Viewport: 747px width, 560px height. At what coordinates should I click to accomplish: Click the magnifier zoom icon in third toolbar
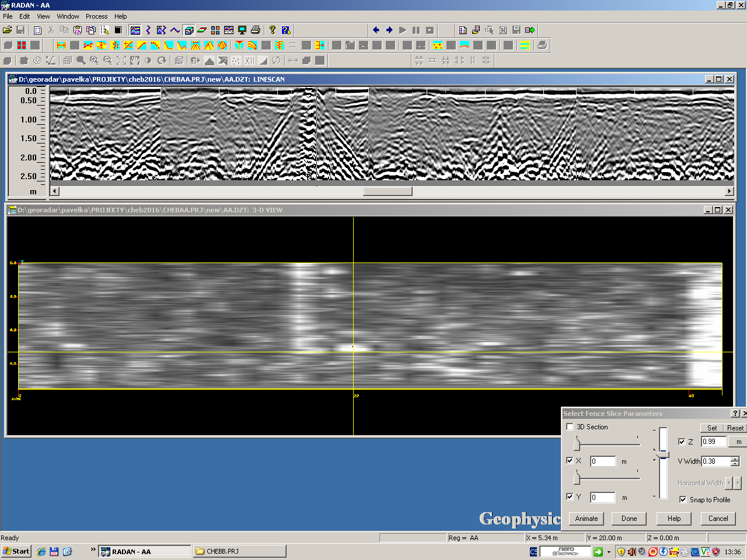click(81, 61)
